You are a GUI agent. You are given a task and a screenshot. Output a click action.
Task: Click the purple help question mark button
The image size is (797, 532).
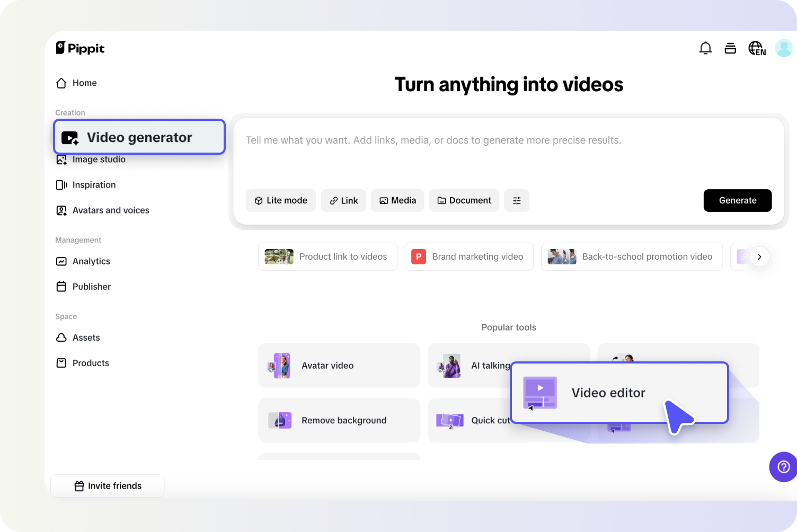tap(783, 467)
